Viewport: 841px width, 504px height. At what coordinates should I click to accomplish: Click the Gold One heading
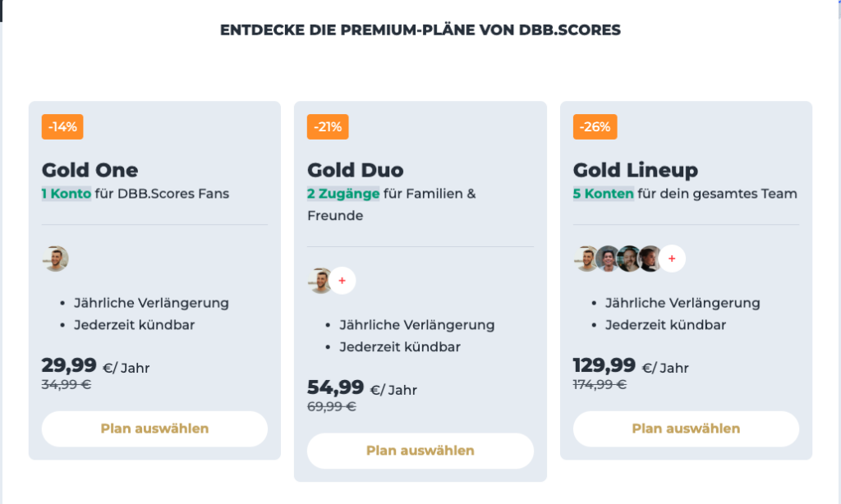90,171
